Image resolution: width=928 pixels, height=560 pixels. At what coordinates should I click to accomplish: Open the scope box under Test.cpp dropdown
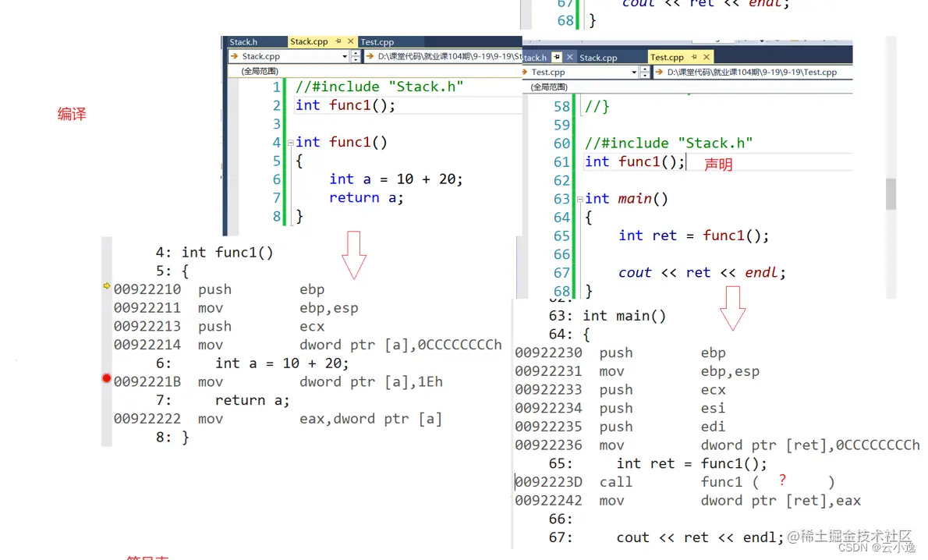coord(686,87)
